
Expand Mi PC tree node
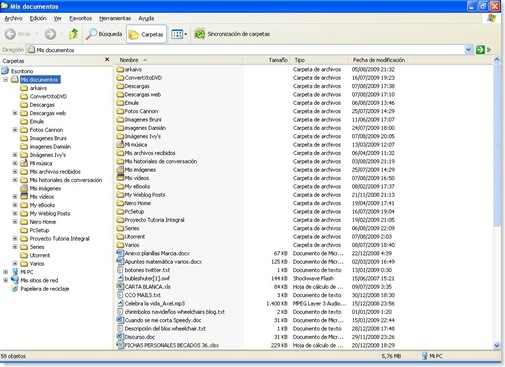[x=6, y=272]
